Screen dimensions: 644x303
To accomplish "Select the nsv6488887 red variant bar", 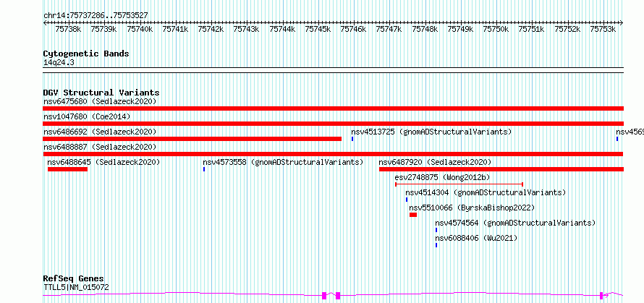I will tap(334, 154).
